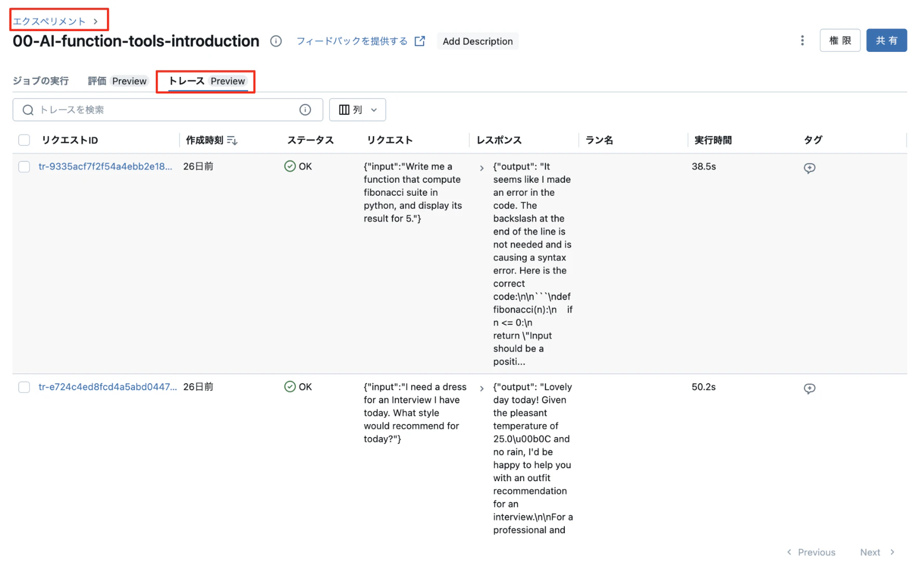Viewport: 924px width, 571px height.
Task: Open the 列 columns dropdown
Action: pyautogui.click(x=358, y=110)
